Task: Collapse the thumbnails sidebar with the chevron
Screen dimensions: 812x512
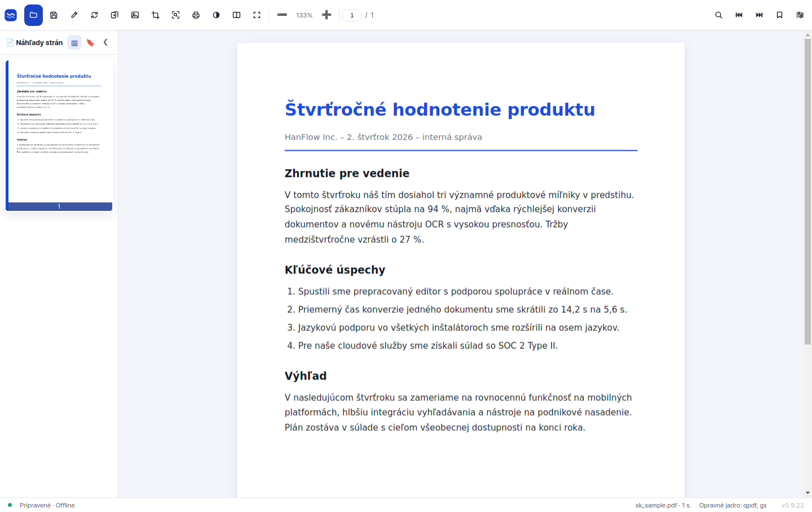Action: (x=105, y=42)
